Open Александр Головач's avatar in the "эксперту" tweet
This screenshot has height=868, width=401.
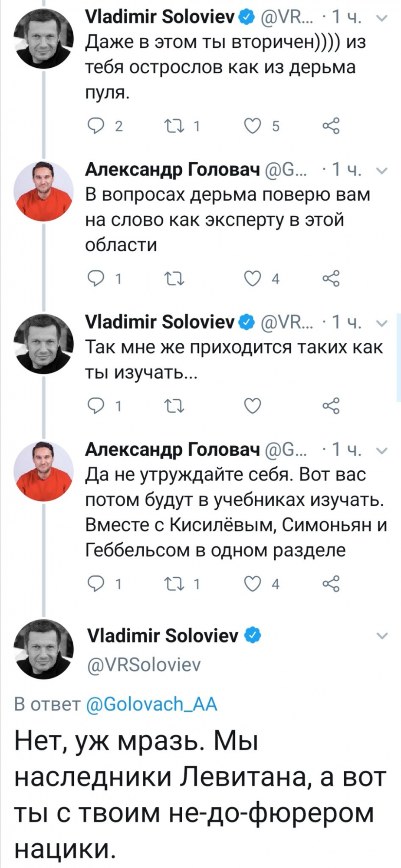[x=43, y=191]
